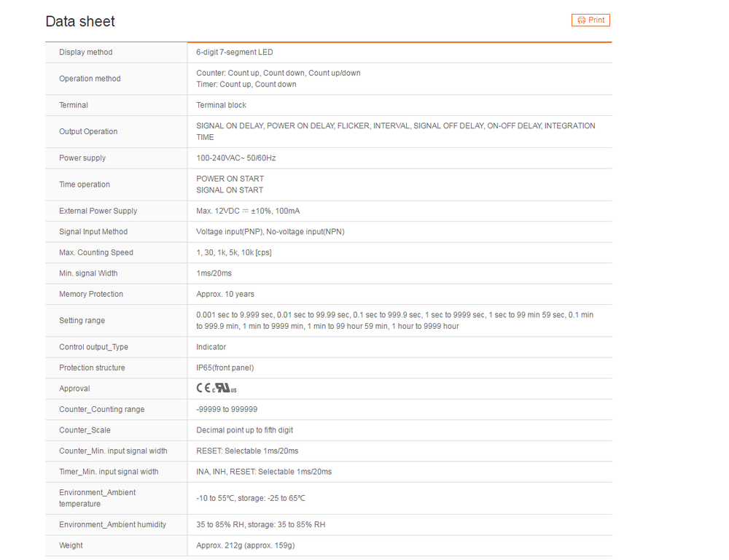
Task: Click the Setting range row label
Action: [82, 321]
